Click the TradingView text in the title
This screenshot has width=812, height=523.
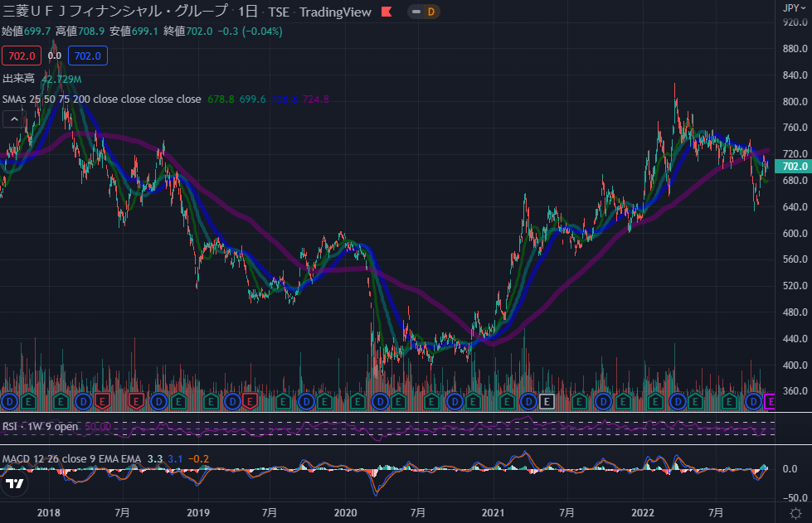335,12
